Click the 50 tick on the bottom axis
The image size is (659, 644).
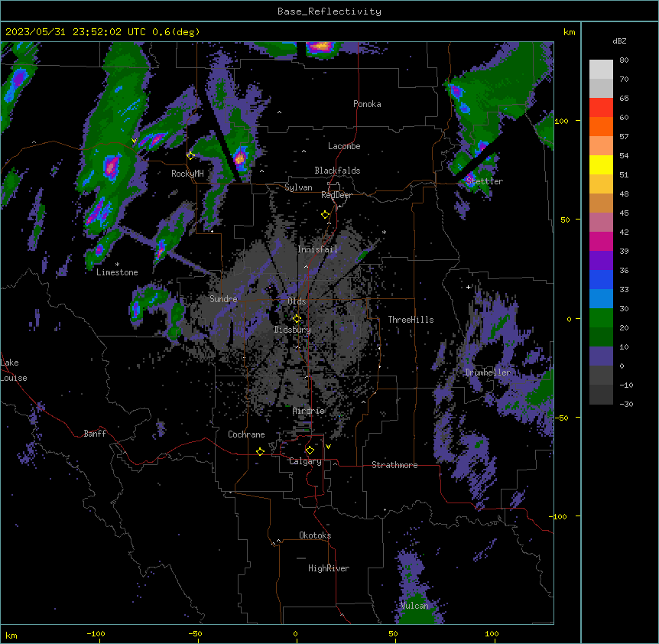pyautogui.click(x=393, y=633)
